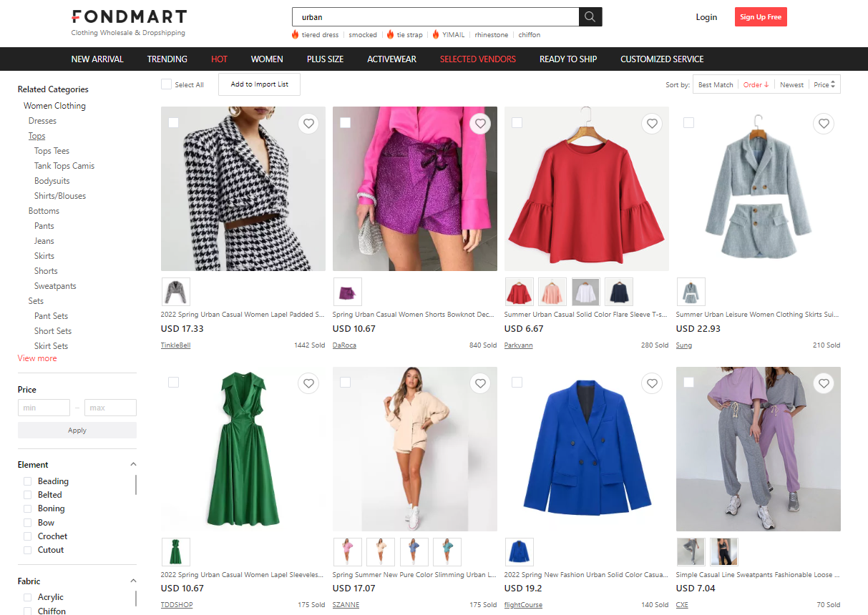Enable the Beading element filter

click(28, 481)
